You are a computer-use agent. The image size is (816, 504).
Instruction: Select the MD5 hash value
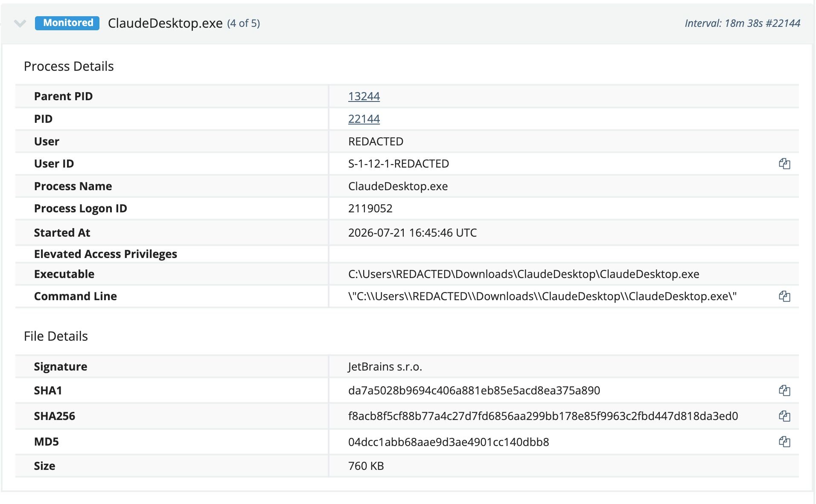449,442
